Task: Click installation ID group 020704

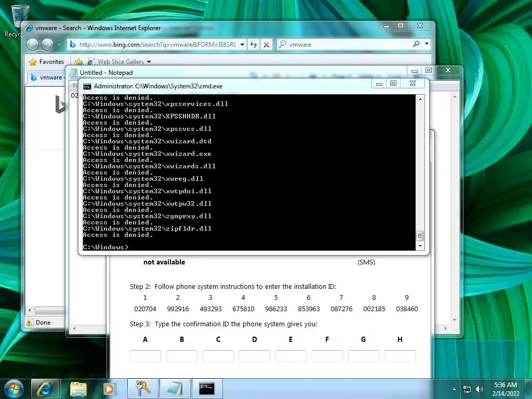Action: pyautogui.click(x=145, y=309)
